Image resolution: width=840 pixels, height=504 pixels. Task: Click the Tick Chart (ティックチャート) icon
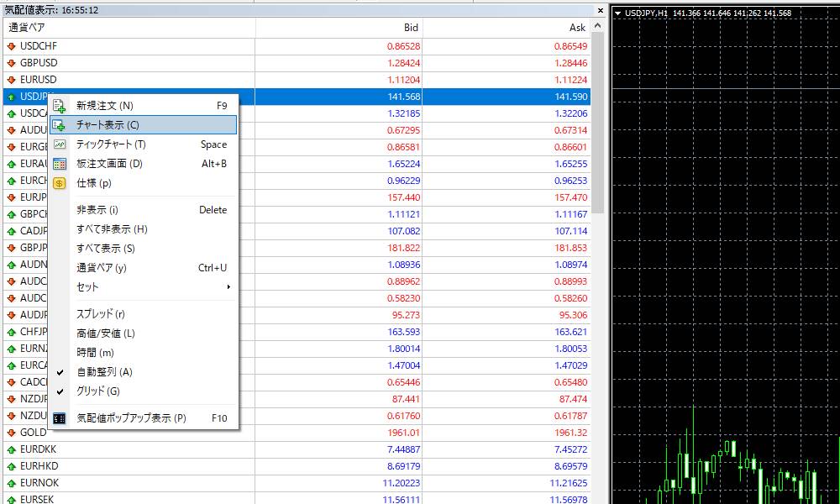[x=60, y=144]
